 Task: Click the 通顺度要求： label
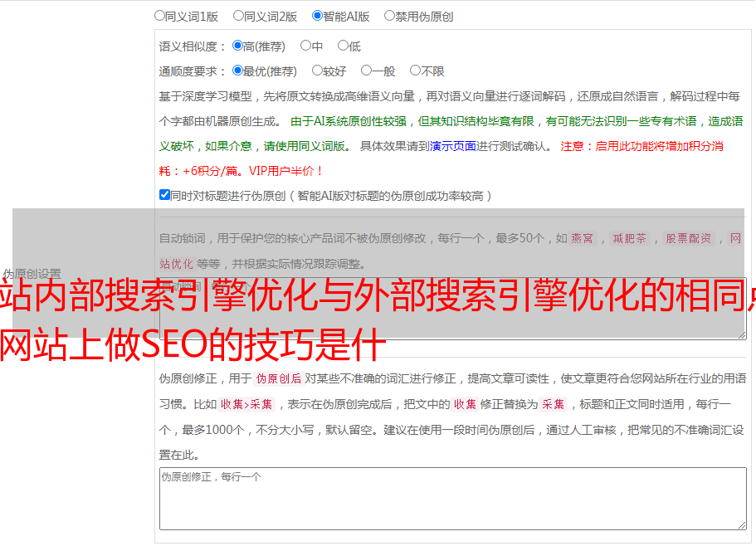click(193, 71)
